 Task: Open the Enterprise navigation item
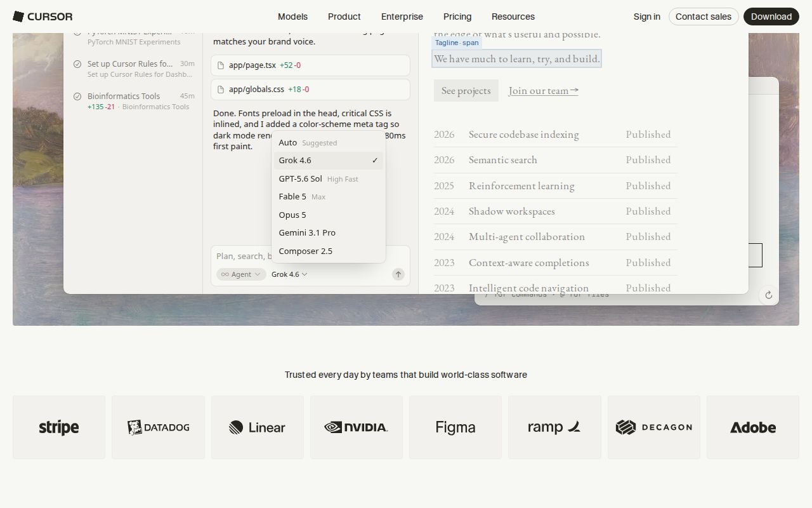402,17
